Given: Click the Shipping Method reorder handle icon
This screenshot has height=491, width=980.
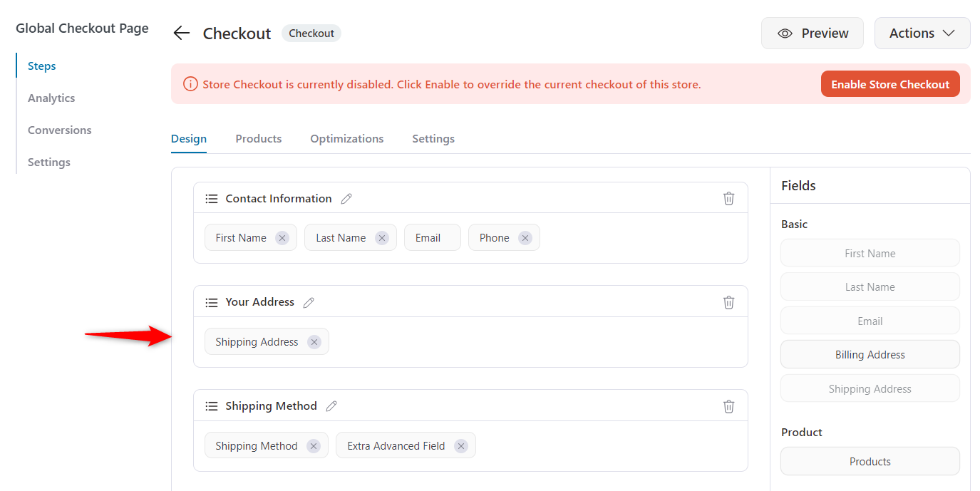Looking at the screenshot, I should (x=212, y=406).
